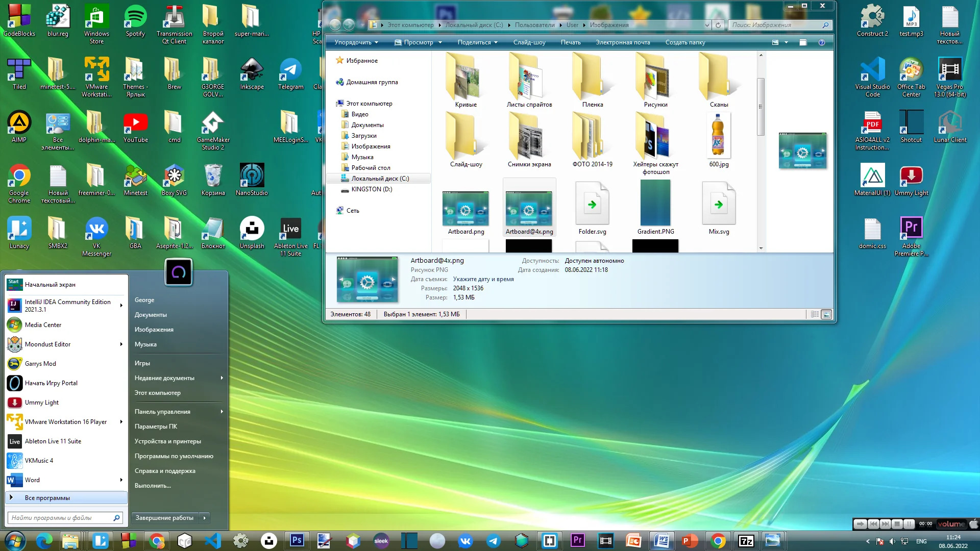The height and width of the screenshot is (551, 980).
Task: Open Explorer help question-mark icon
Action: point(822,42)
